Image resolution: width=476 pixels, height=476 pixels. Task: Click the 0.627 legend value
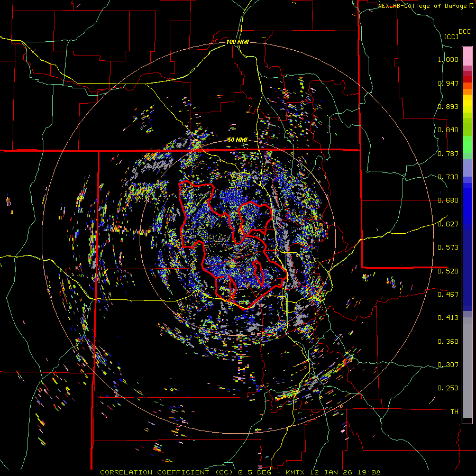tap(448, 224)
